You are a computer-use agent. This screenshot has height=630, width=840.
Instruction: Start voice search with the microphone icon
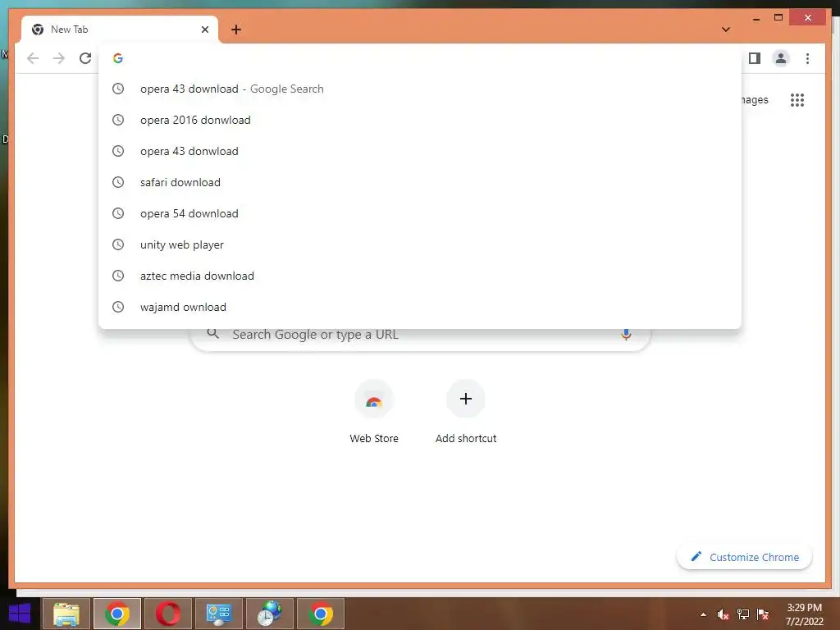[626, 335]
